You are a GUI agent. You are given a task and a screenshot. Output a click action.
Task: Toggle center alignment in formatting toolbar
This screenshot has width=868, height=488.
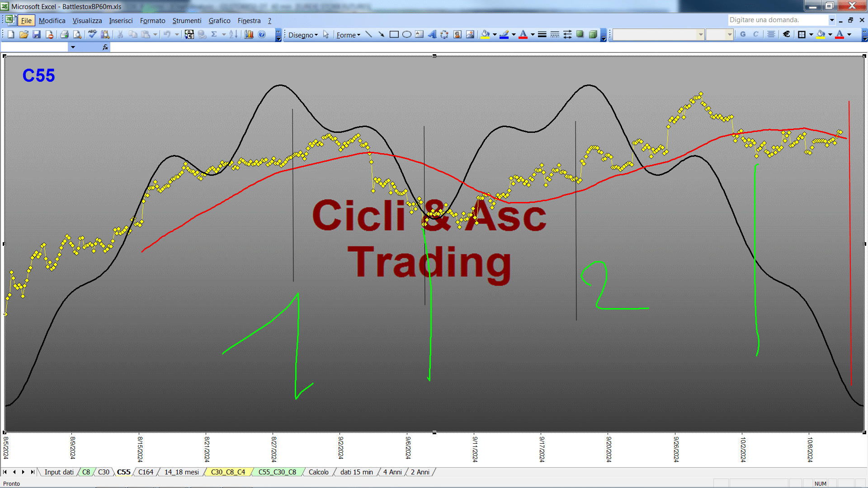pyautogui.click(x=771, y=34)
